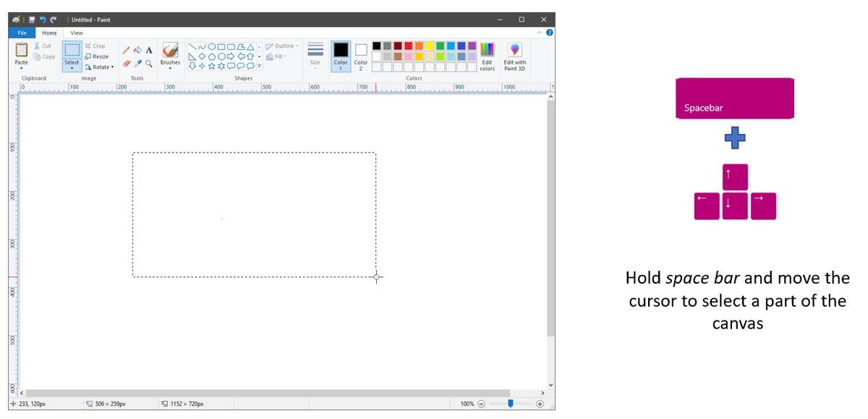Choose the Text tool
The height and width of the screenshot is (419, 868).
(148, 50)
